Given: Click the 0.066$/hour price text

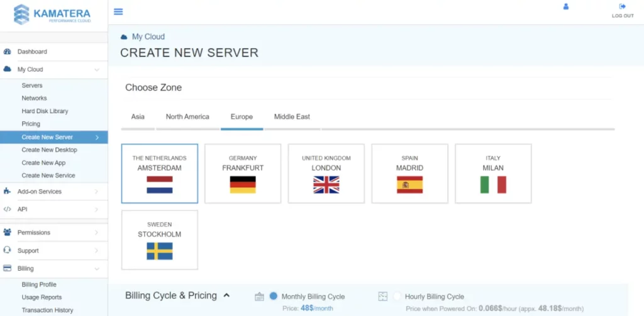Looking at the screenshot, I should (497, 308).
